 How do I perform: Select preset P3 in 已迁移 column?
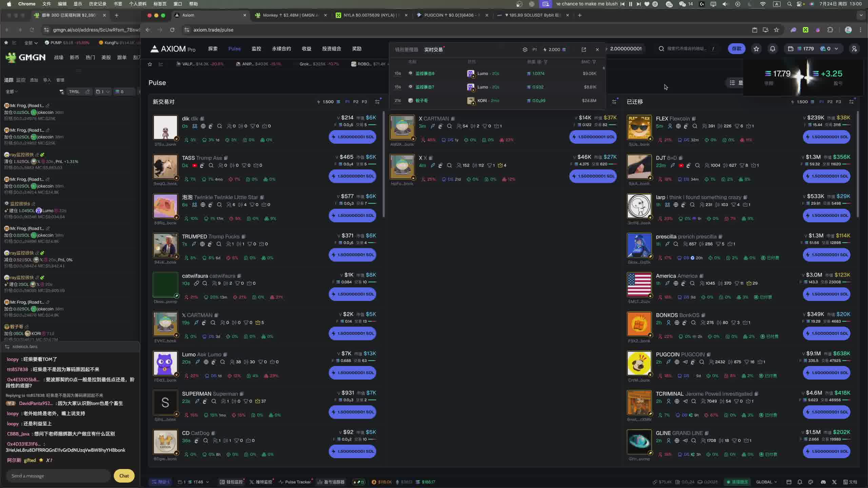point(838,102)
